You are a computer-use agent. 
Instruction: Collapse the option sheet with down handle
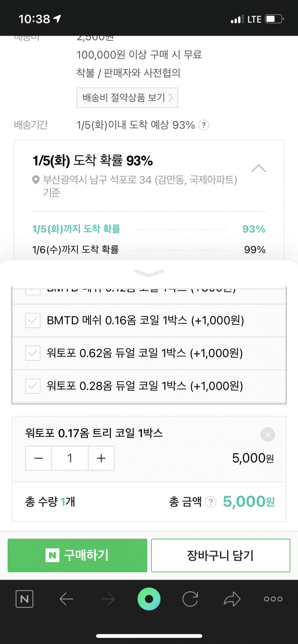click(x=149, y=273)
